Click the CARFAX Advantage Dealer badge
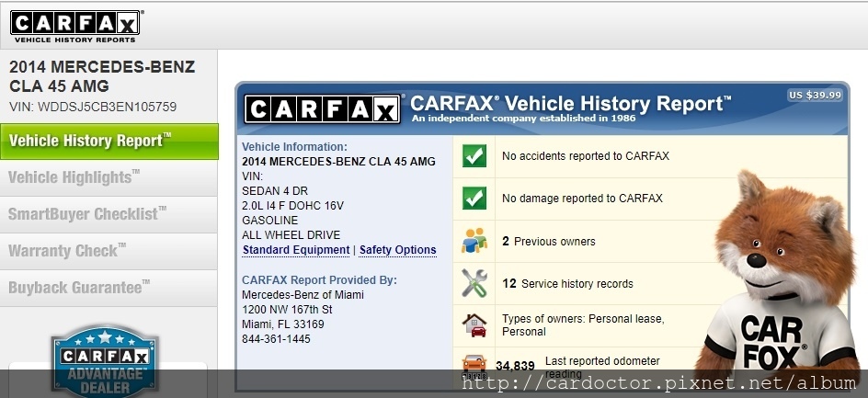 pos(105,359)
